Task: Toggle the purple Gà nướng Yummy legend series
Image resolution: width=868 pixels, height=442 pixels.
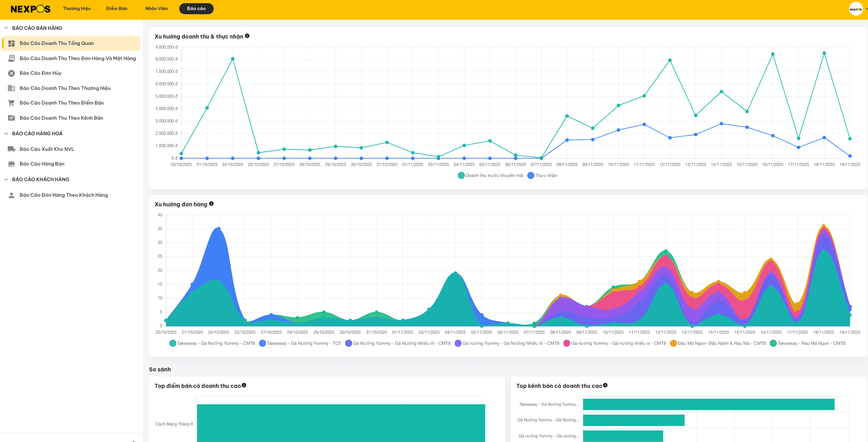Action: coord(507,343)
